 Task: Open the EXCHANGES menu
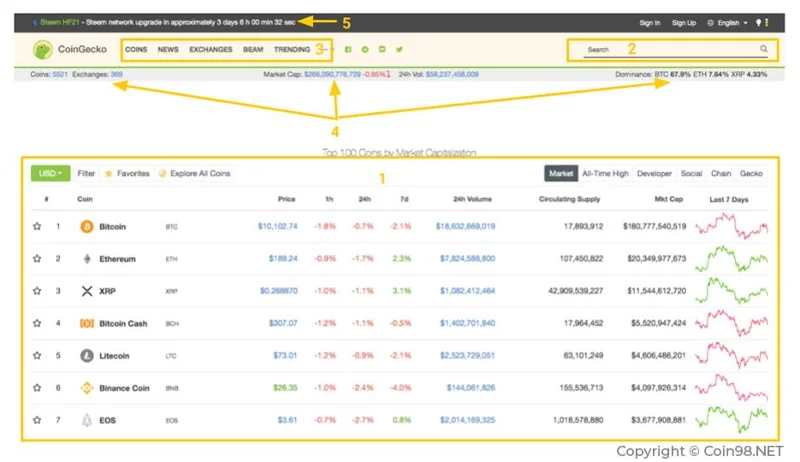pos(211,49)
